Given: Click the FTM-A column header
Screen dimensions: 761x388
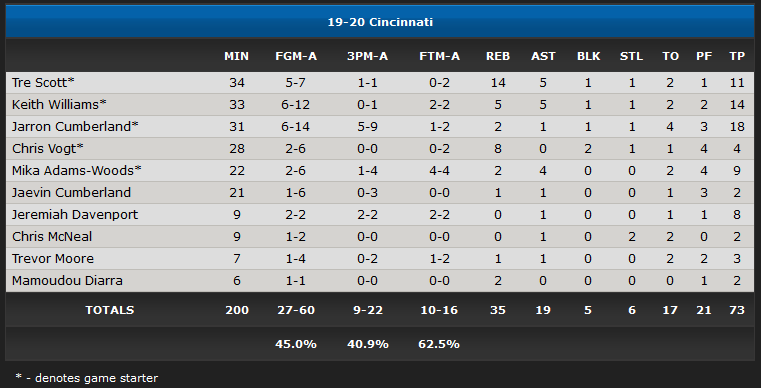Looking at the screenshot, I should (x=439, y=56).
